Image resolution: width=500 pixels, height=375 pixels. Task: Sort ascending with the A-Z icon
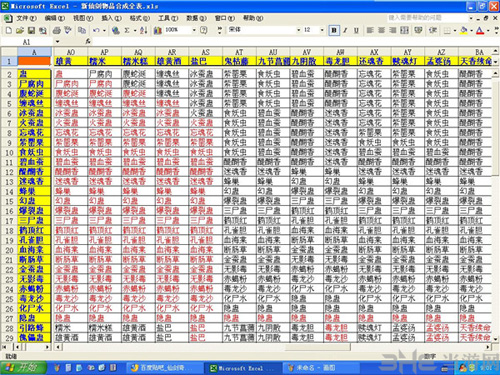pyautogui.click(x=144, y=31)
